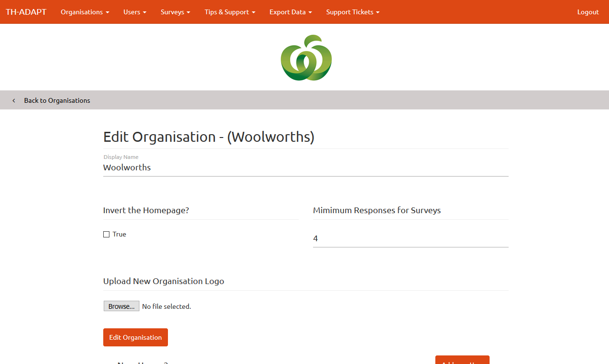Click the 'No file selected.' text
The height and width of the screenshot is (364, 609).
tap(167, 306)
